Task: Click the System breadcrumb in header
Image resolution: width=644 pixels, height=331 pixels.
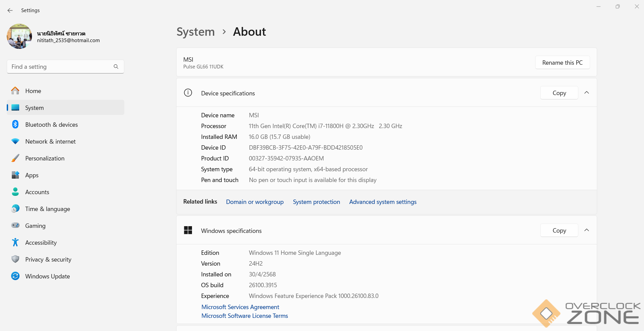Action: tap(195, 32)
